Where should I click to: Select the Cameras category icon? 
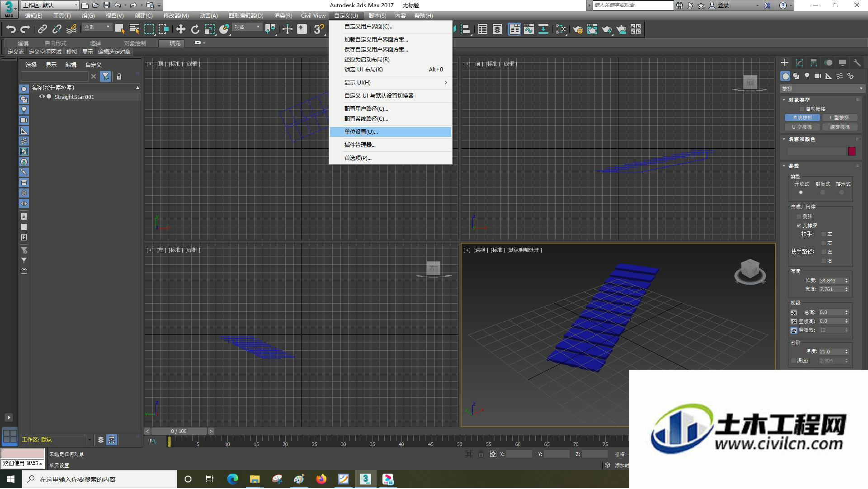pos(818,76)
